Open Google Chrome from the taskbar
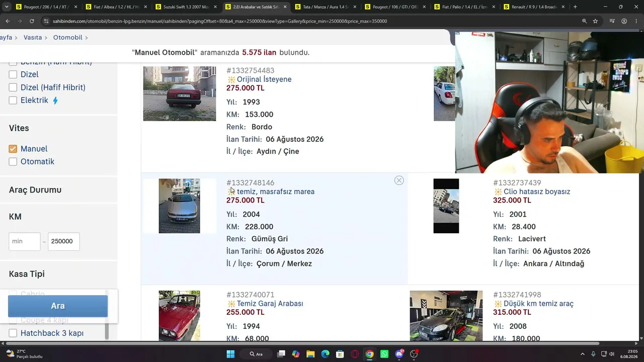The height and width of the screenshot is (362, 644). click(x=370, y=354)
